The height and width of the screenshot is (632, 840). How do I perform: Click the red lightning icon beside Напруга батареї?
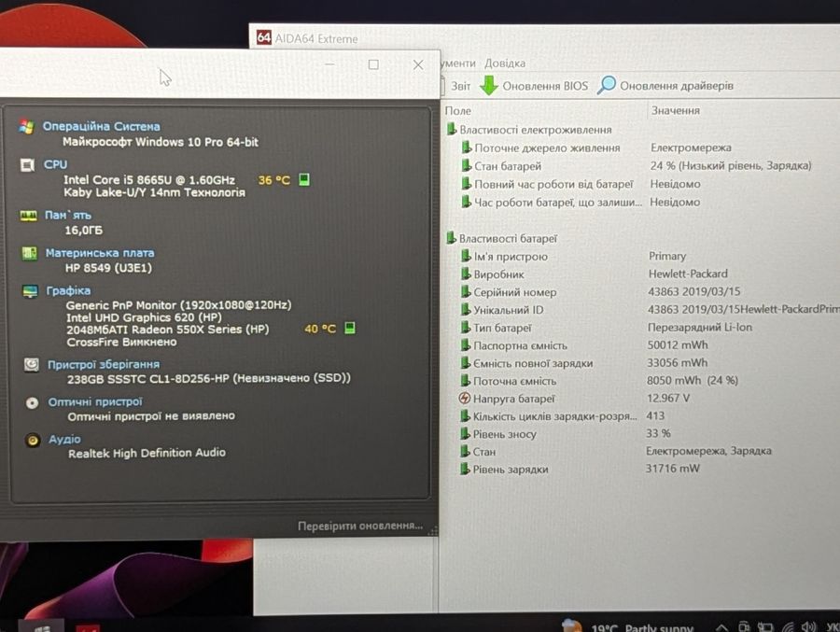(x=465, y=399)
